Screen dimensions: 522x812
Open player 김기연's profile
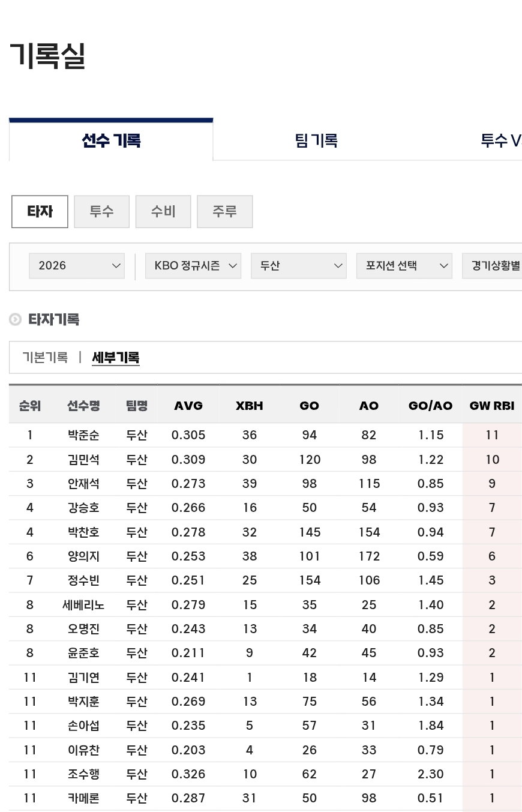click(83, 678)
